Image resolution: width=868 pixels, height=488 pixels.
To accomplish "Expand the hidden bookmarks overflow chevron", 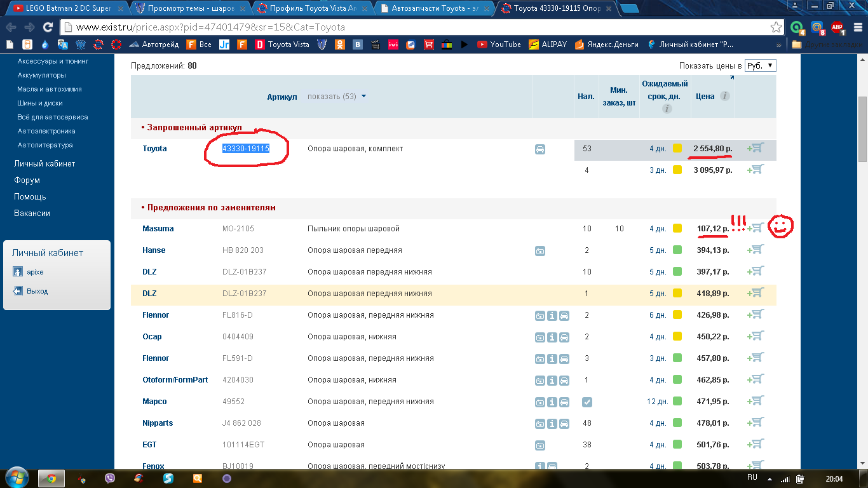I will (x=779, y=45).
